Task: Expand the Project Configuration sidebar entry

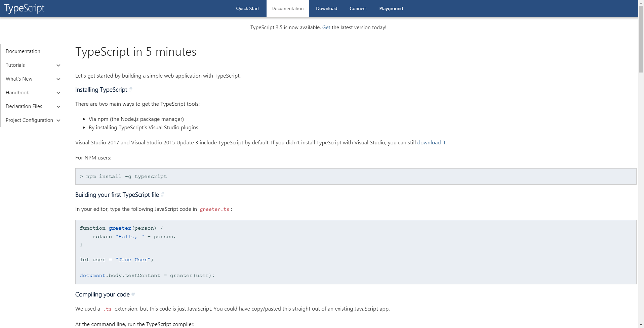Action: pyautogui.click(x=58, y=120)
